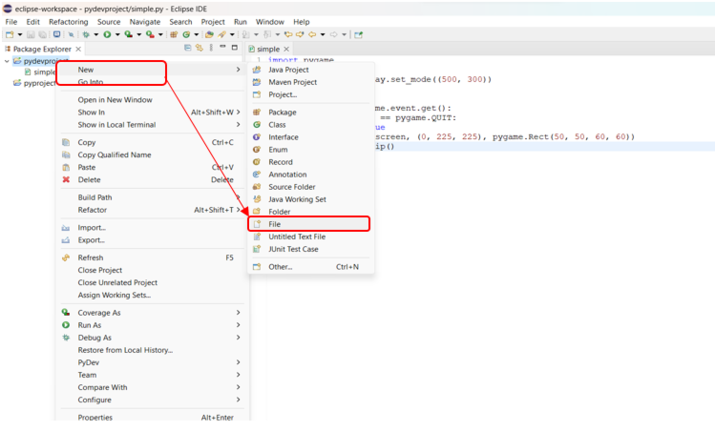Click the red Delete icon in context menu
Image resolution: width=715 pixels, height=432 pixels.
point(66,180)
